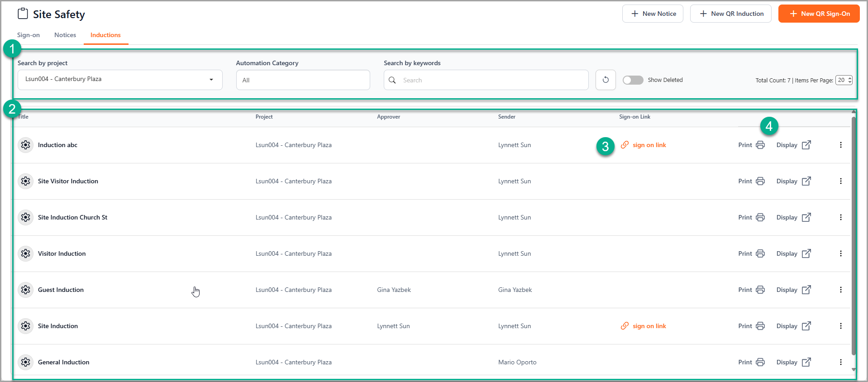Print the Site Visitor Induction

[751, 181]
